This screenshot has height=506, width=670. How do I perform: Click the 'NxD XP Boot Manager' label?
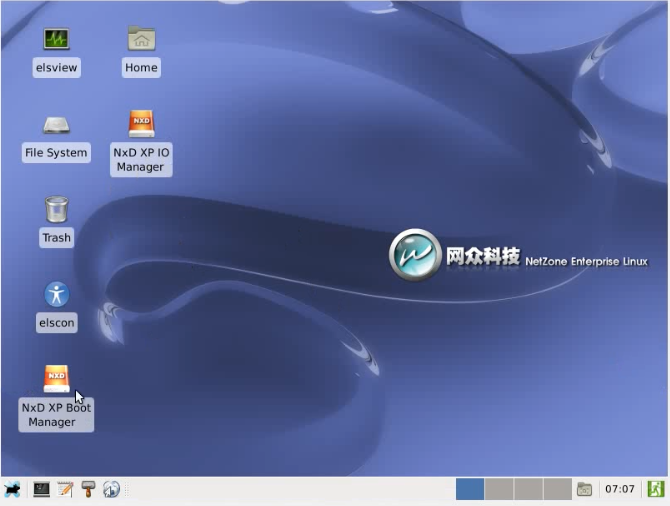[x=56, y=415]
